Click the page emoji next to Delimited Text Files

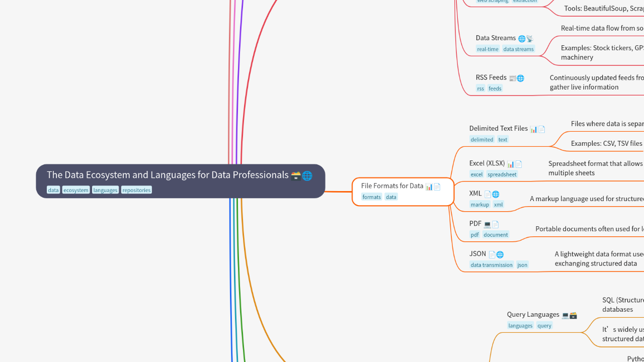click(541, 129)
